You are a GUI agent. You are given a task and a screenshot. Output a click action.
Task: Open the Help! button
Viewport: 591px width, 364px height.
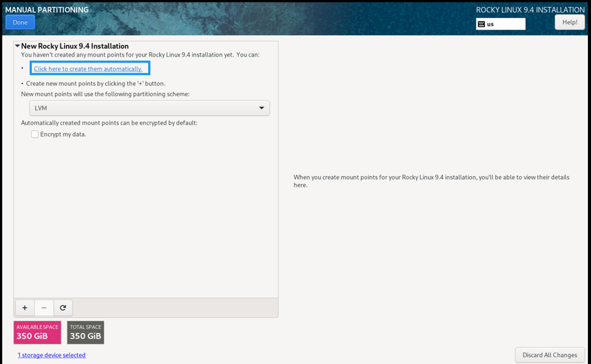pos(569,22)
